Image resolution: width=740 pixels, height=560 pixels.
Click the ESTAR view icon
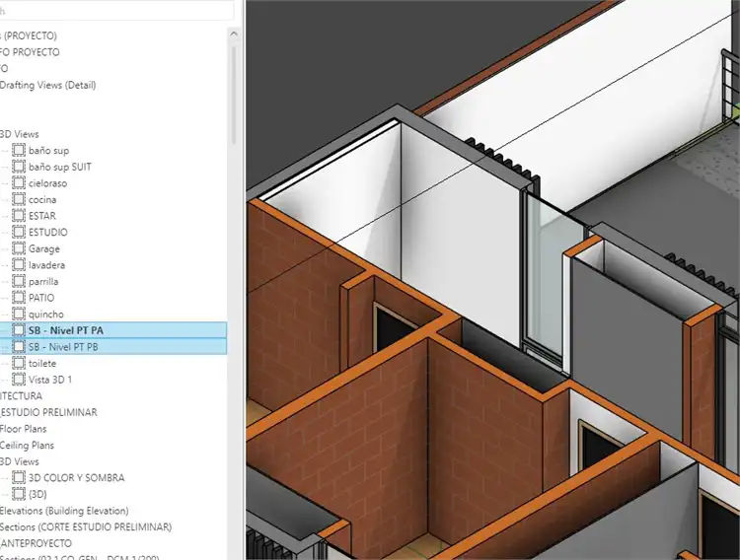19,216
